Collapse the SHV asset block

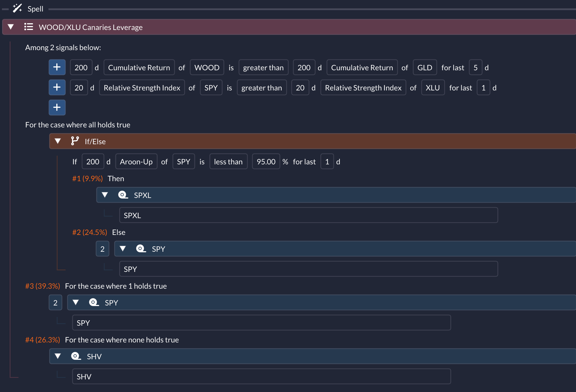click(58, 356)
